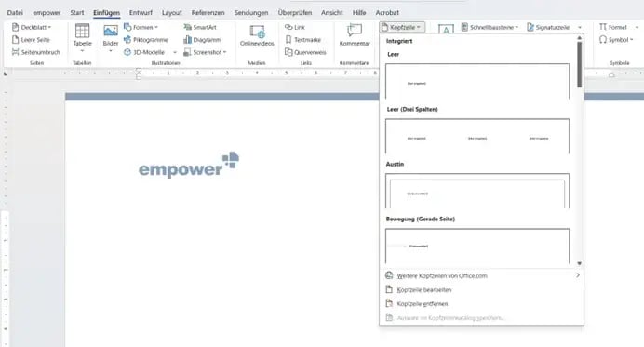Open the Hilfe tab
This screenshot has height=347, width=644.
click(359, 13)
